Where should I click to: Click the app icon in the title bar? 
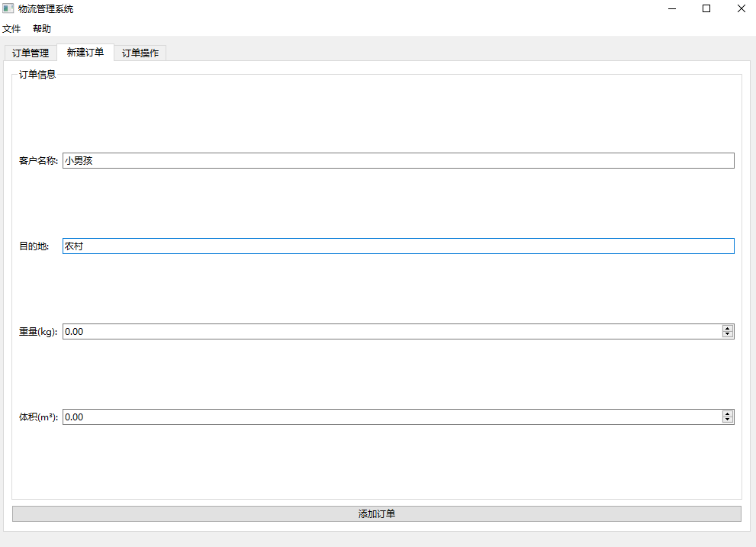pyautogui.click(x=8, y=9)
